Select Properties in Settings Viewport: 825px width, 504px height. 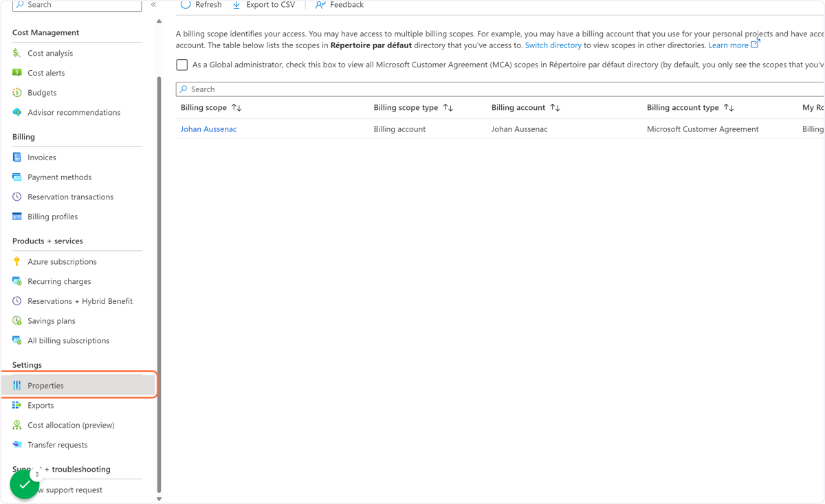coord(78,386)
